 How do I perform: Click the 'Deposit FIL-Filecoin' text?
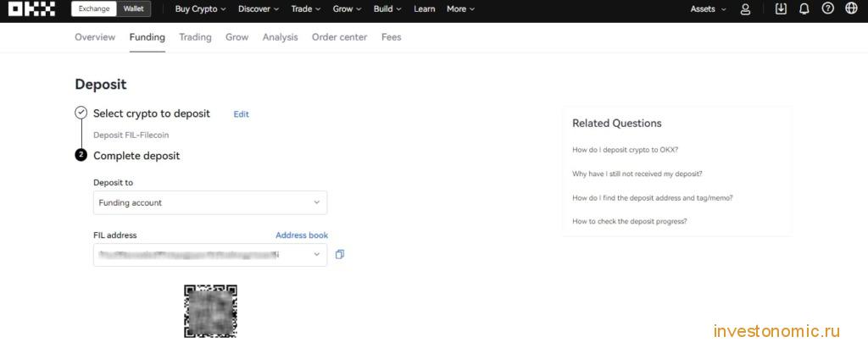pyautogui.click(x=131, y=135)
